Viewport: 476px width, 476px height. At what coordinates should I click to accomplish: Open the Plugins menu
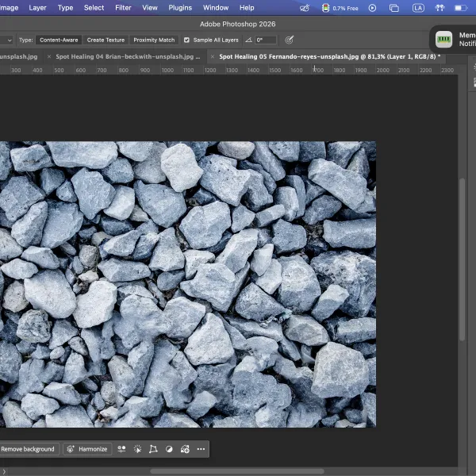click(x=180, y=8)
